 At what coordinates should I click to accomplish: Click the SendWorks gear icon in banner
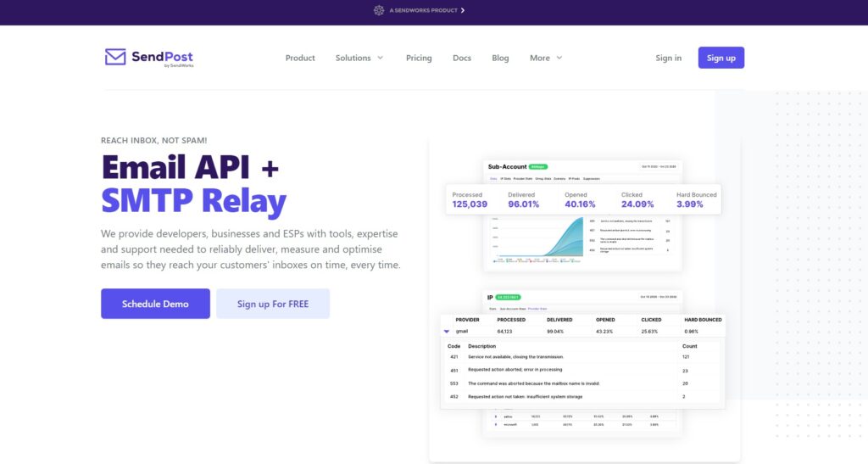tap(379, 10)
